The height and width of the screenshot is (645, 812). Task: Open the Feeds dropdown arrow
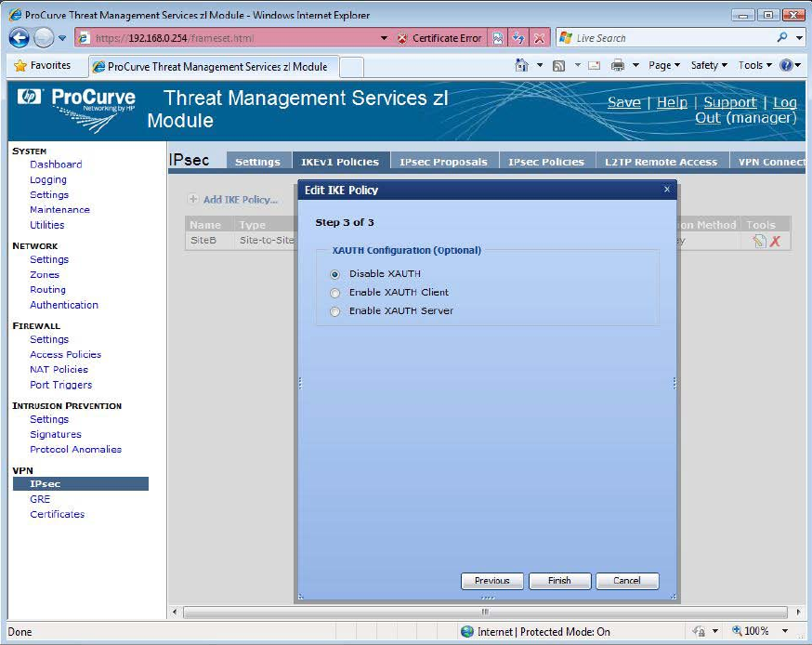click(x=577, y=65)
